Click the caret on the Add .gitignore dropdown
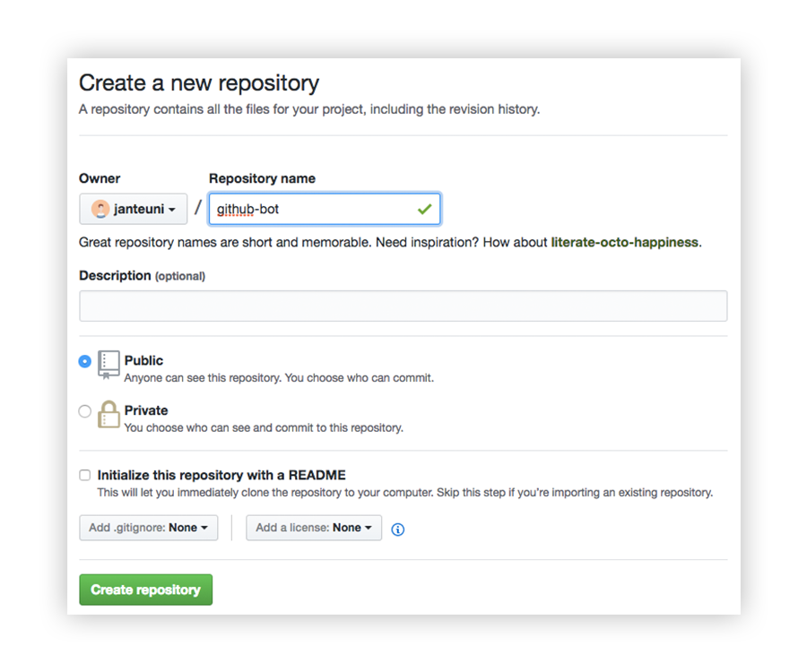This screenshot has height=672, width=807. click(x=205, y=528)
